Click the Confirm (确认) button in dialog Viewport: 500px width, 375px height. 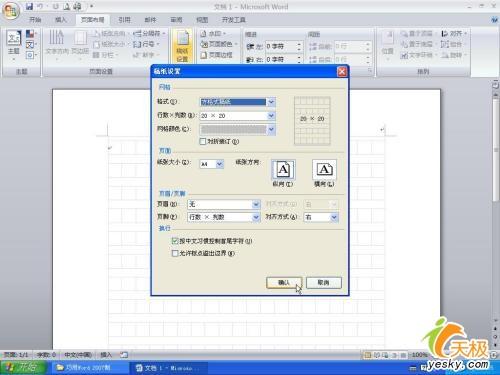284,283
